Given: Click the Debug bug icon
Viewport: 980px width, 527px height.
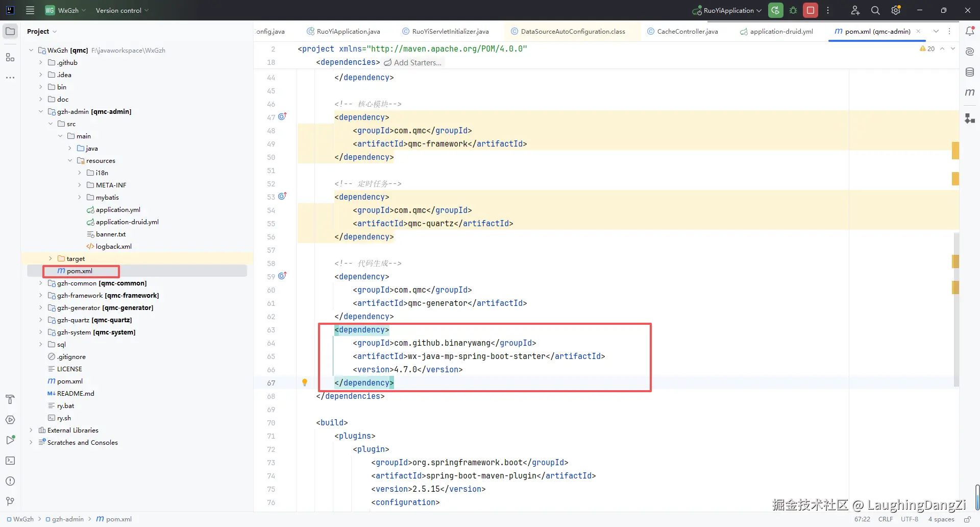Looking at the screenshot, I should (793, 10).
